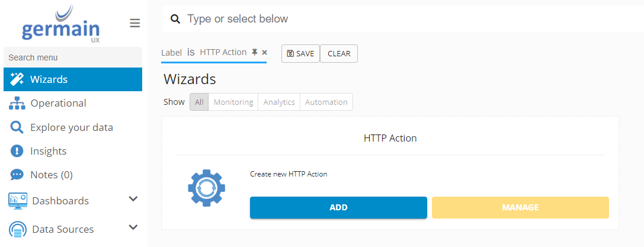Click the ADD button for HTTP Action
Image resolution: width=644 pixels, height=247 pixels.
click(338, 207)
